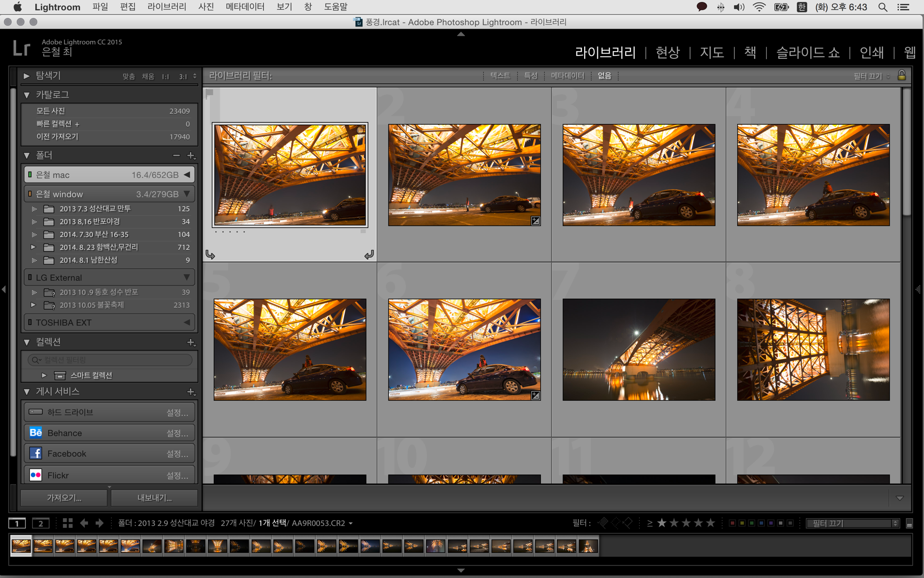Viewport: 924px width, 578px height.
Task: Expand the 탐색기 navigator panel
Action: (27, 76)
